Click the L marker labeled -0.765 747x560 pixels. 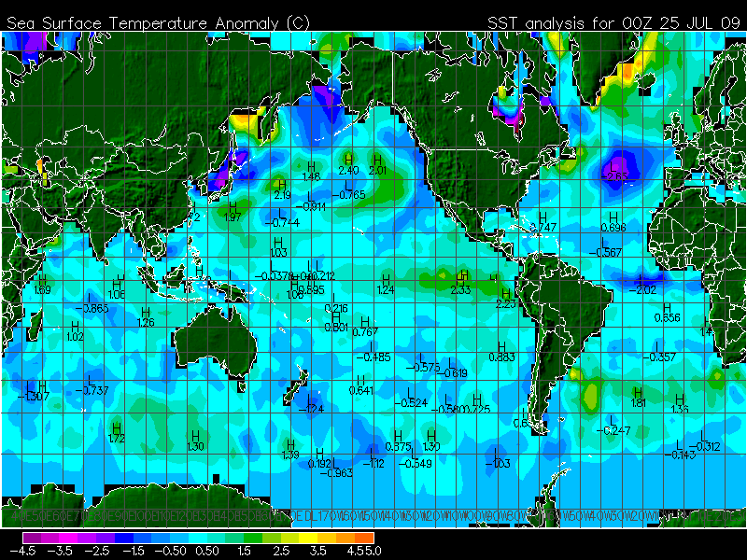(x=352, y=183)
